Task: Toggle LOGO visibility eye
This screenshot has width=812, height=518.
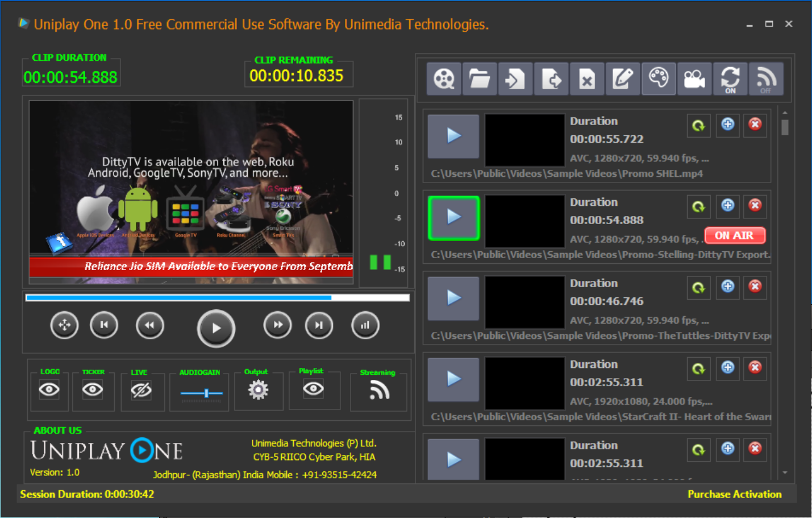Action: [49, 390]
